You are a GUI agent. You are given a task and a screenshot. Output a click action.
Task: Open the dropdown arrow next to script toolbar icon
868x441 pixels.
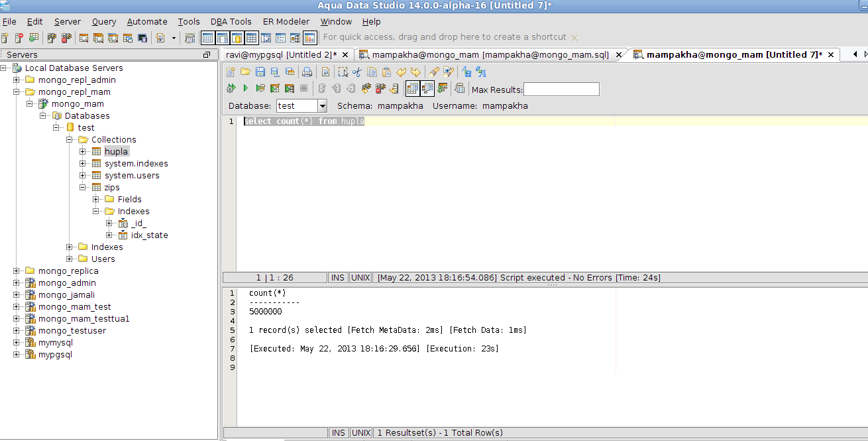174,38
